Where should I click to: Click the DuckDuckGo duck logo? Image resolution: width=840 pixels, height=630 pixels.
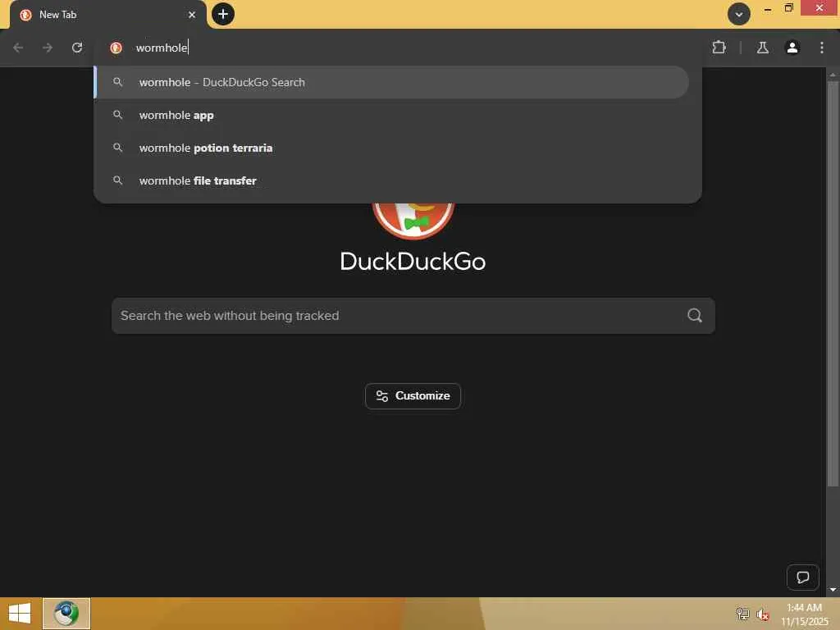[x=413, y=220]
